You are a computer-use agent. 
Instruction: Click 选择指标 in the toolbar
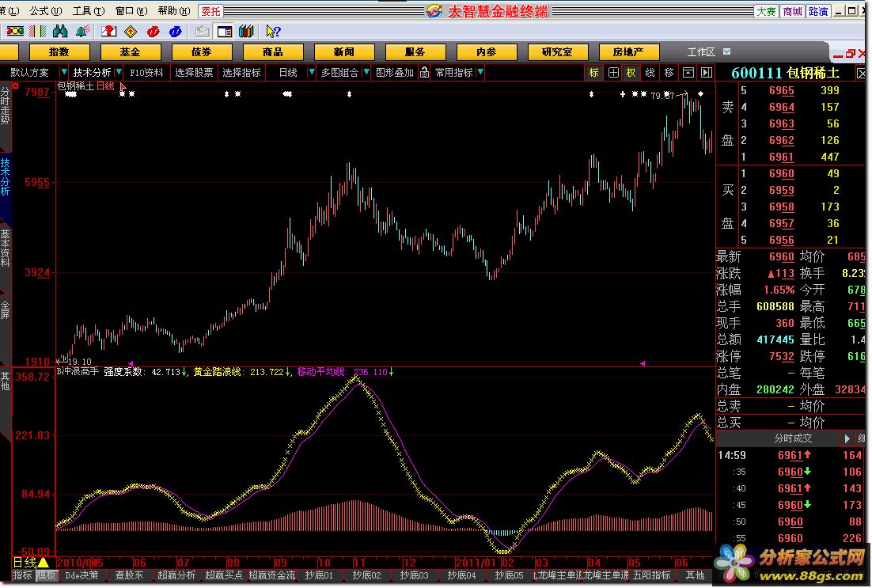click(x=241, y=72)
